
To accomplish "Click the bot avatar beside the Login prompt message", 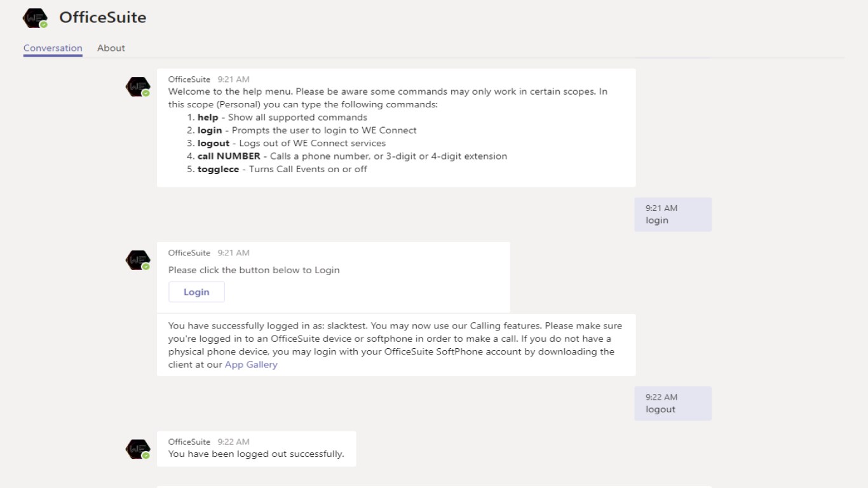I will pyautogui.click(x=138, y=261).
